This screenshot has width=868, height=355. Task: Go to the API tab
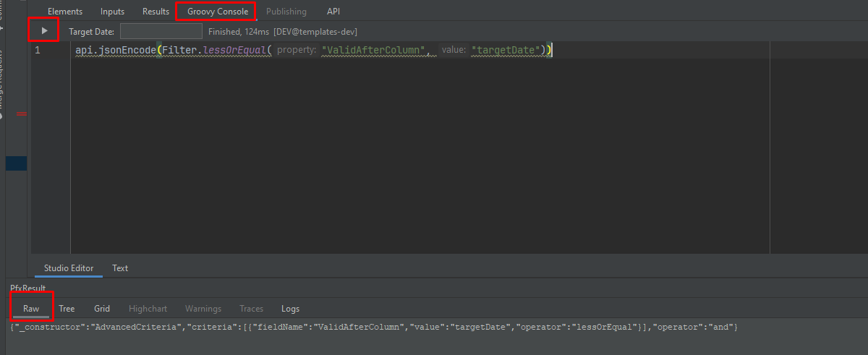point(333,12)
